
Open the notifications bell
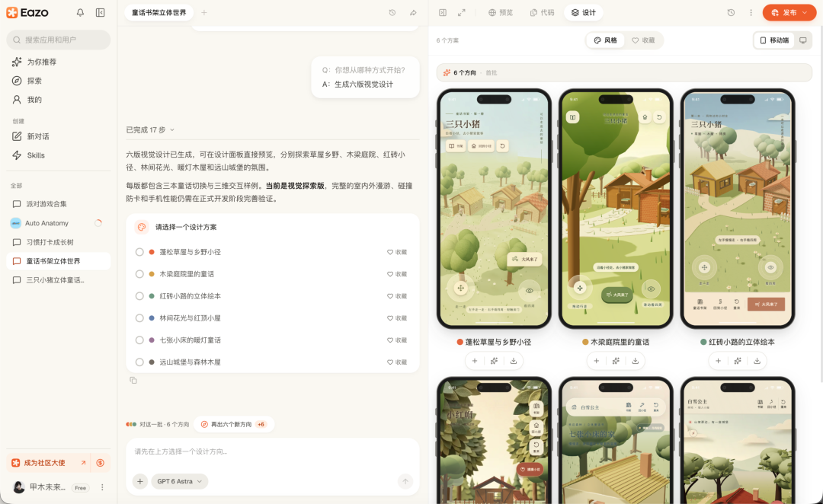tap(80, 13)
